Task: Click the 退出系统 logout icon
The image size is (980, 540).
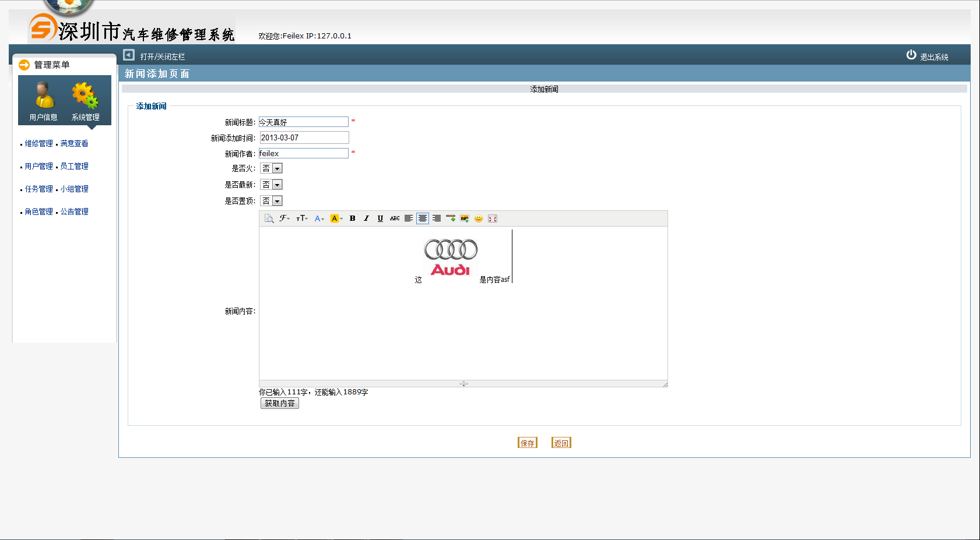Action: 911,55
